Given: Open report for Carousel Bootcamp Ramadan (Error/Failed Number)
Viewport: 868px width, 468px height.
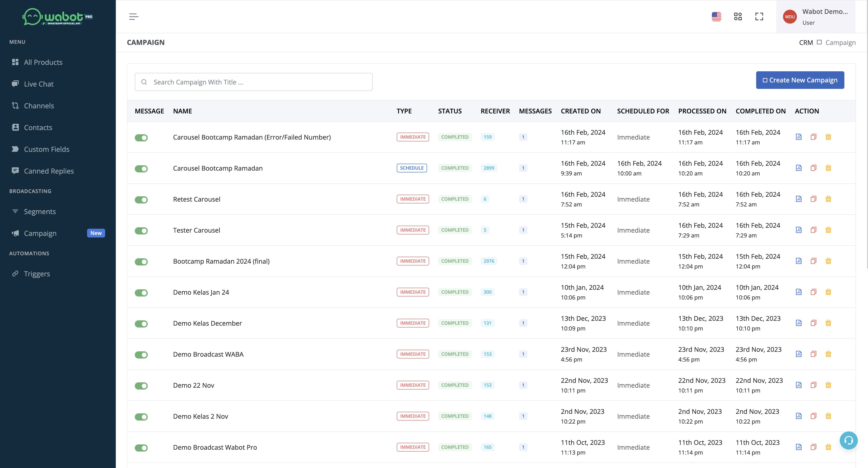Looking at the screenshot, I should tap(799, 137).
